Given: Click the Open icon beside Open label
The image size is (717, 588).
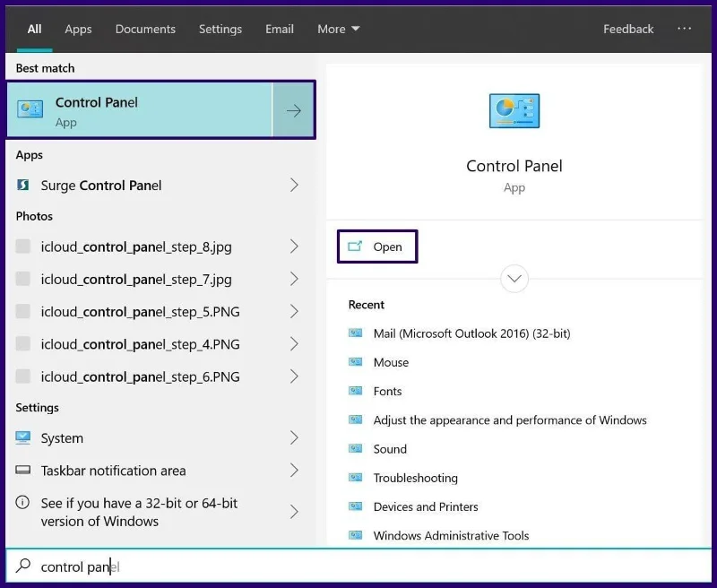Looking at the screenshot, I should click(x=355, y=246).
